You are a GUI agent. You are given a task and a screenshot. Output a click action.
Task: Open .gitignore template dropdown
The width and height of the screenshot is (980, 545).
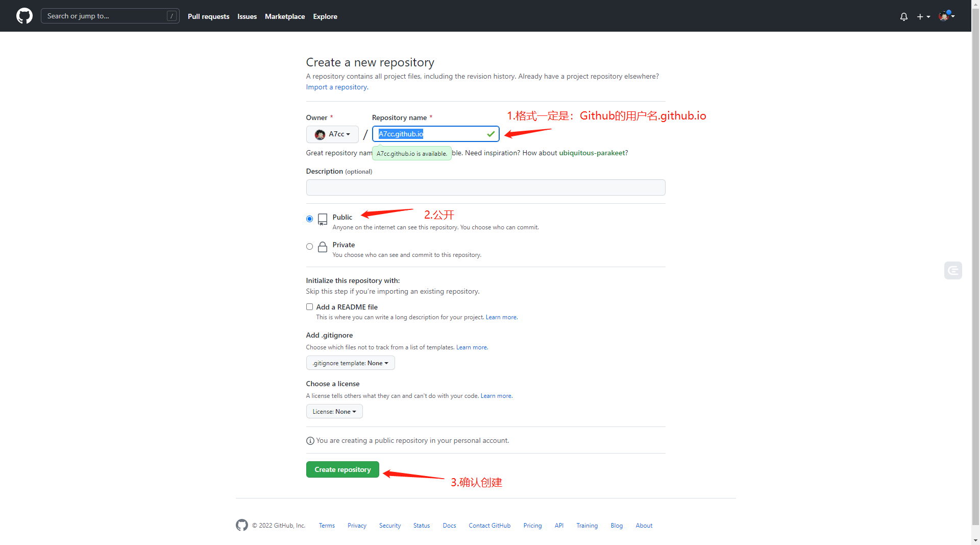point(350,363)
